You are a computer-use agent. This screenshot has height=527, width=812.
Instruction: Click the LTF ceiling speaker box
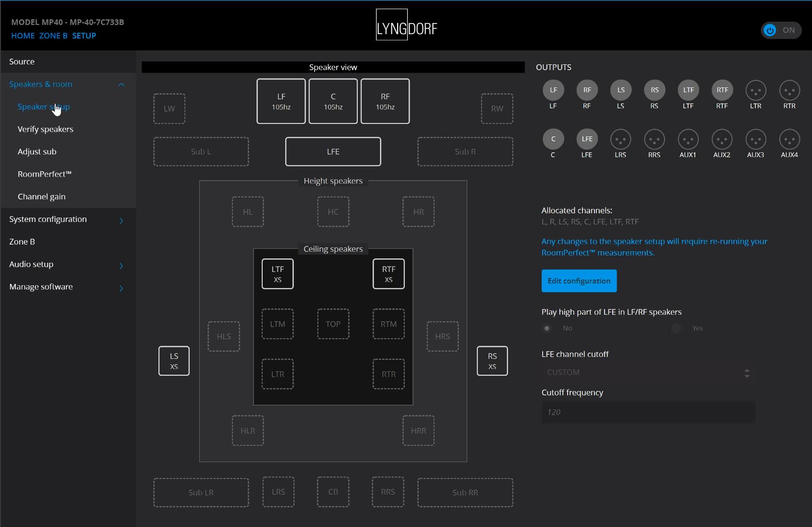278,274
